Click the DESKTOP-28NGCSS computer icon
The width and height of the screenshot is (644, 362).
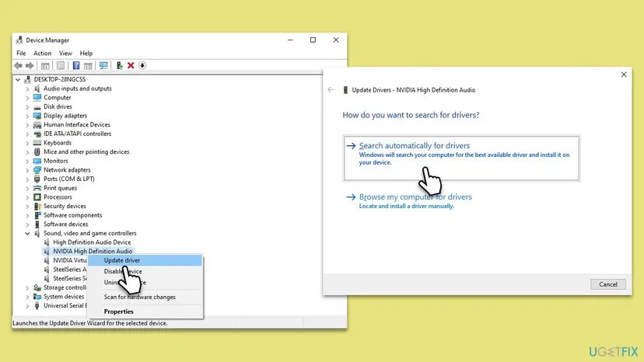tap(27, 79)
